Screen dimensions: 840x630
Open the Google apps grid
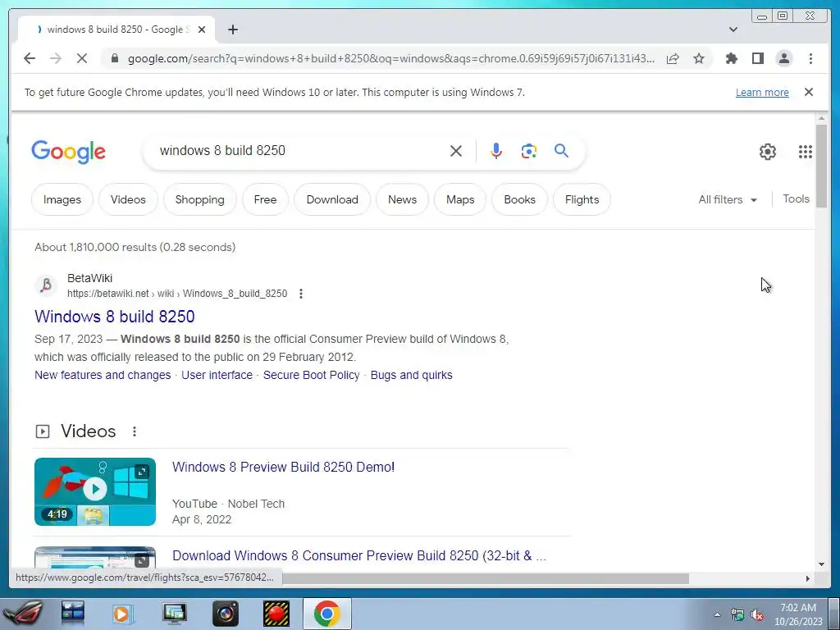[x=806, y=152]
